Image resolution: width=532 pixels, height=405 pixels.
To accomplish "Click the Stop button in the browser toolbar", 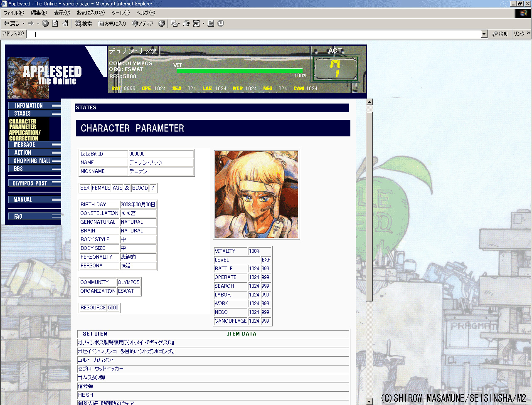I will pos(45,24).
